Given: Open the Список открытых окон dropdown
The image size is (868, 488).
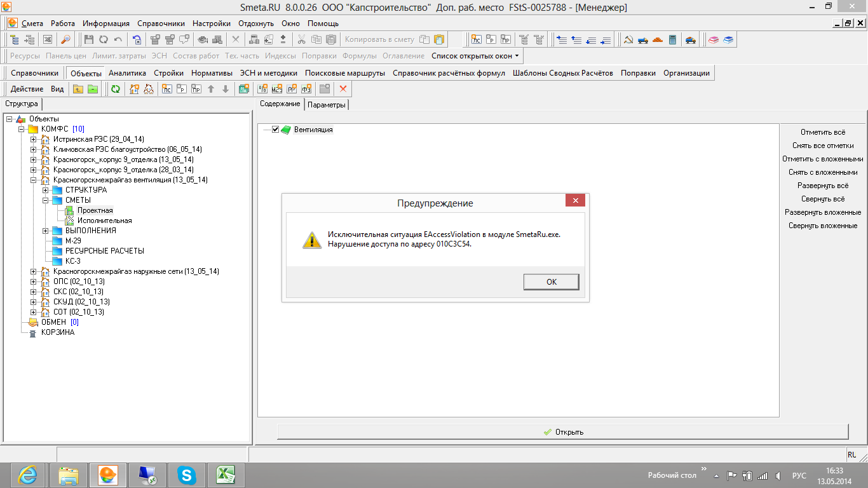Looking at the screenshot, I should pyautogui.click(x=475, y=56).
